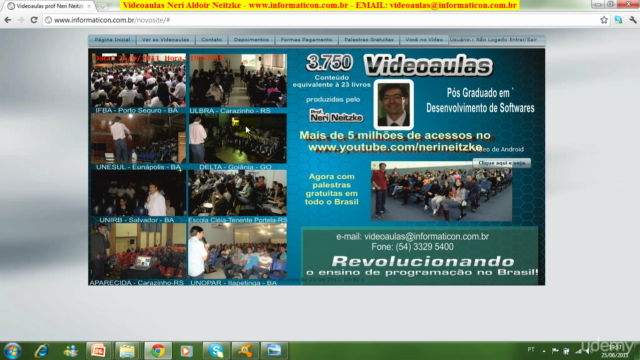Viewport: 640px width, 360px height.
Task: Click the browser forward arrow
Action: point(21,20)
